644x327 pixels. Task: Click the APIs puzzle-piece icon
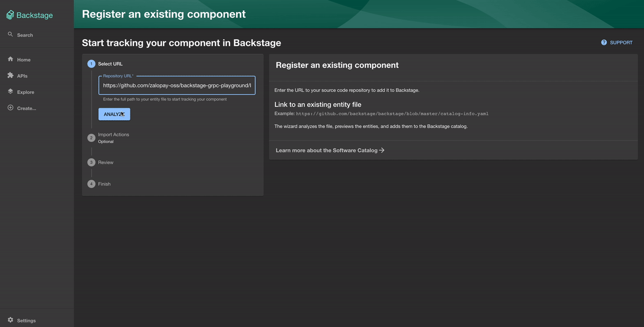pos(10,75)
